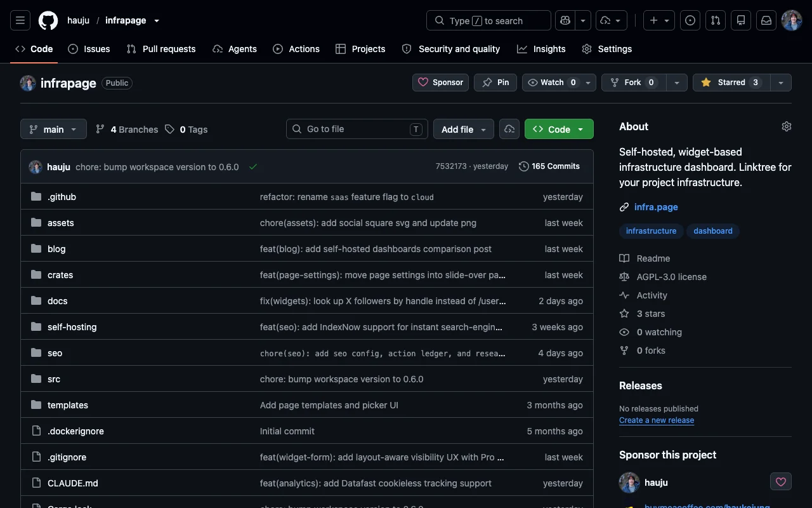
Task: Click the infrastructure topic tag
Action: click(651, 231)
